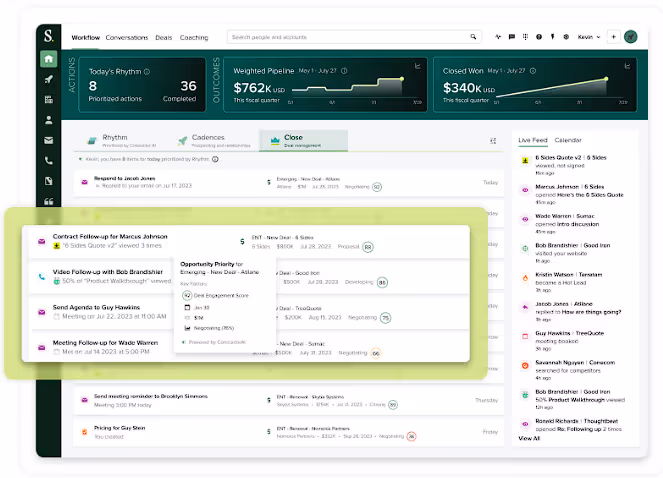Image resolution: width=663 pixels, height=478 pixels.
Task: Open Accounts building icon in the sidebar
Action: (49, 99)
